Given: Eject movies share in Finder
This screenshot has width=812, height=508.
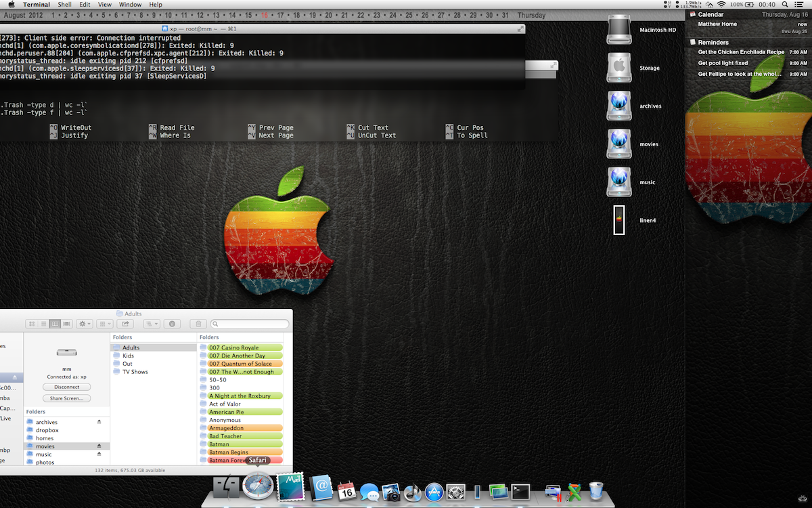Looking at the screenshot, I should [99, 446].
